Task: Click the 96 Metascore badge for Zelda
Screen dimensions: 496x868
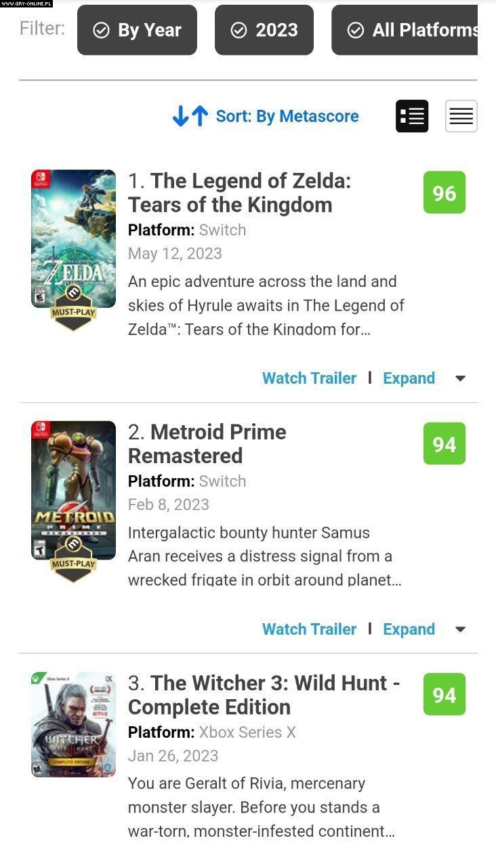Action: [444, 193]
